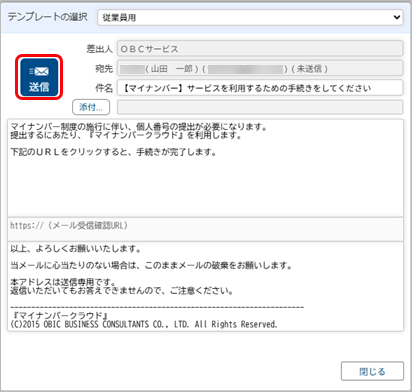Click the line 下記のURLをクリックすると、手続きが完了します。
412x392 pixels.
114,152
